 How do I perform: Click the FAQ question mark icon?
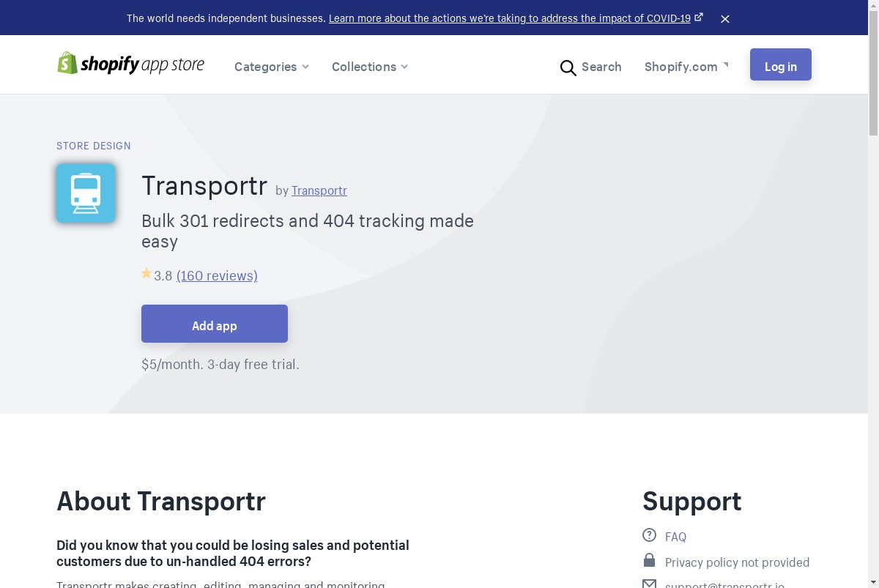click(x=649, y=535)
